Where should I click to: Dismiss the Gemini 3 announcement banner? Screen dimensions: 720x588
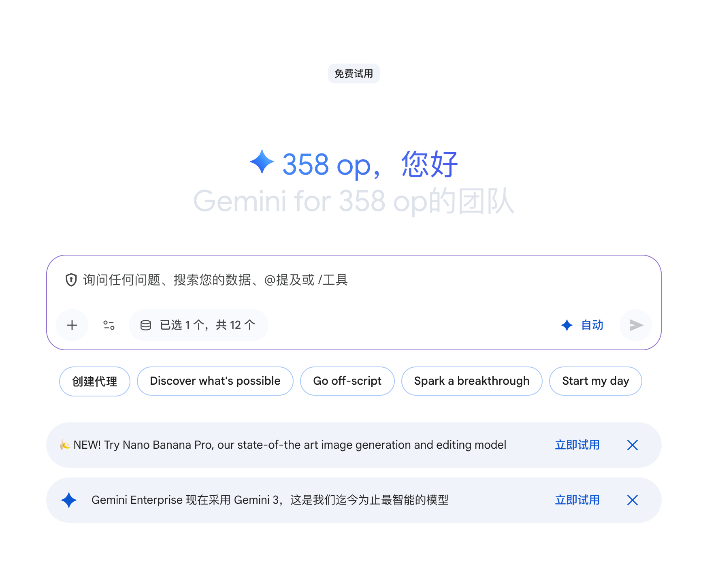633,500
